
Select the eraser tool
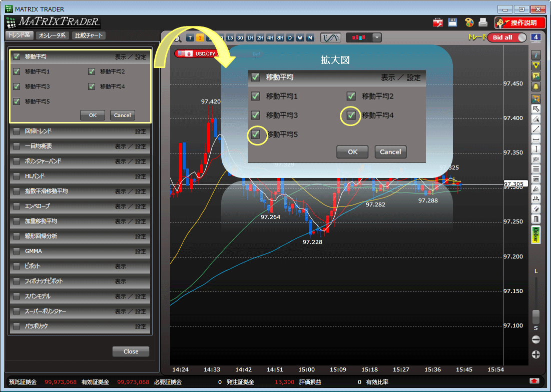pos(536,209)
